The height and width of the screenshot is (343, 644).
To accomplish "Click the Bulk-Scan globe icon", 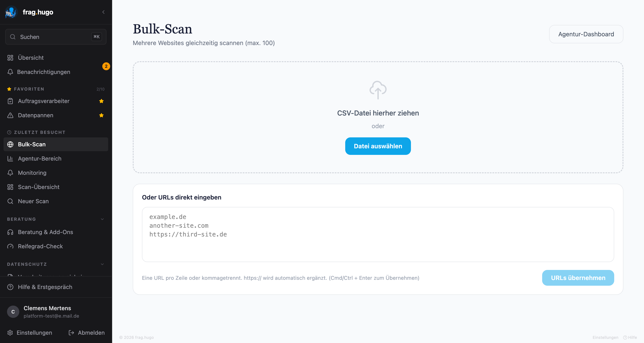I will point(10,144).
